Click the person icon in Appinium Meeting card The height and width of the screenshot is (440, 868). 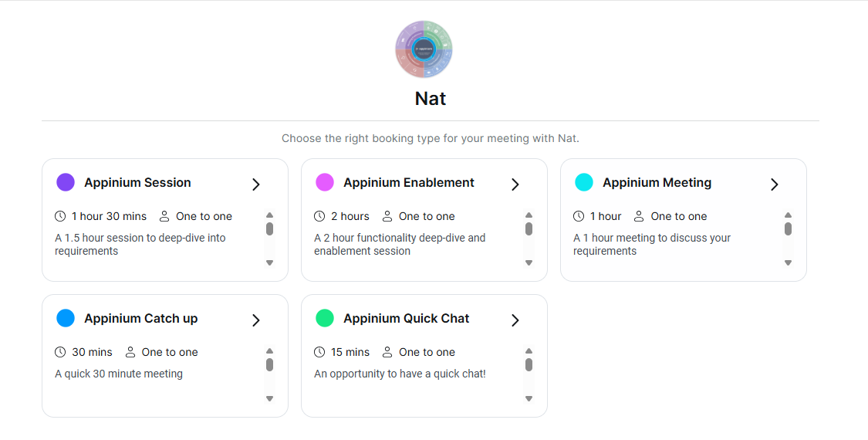[639, 216]
